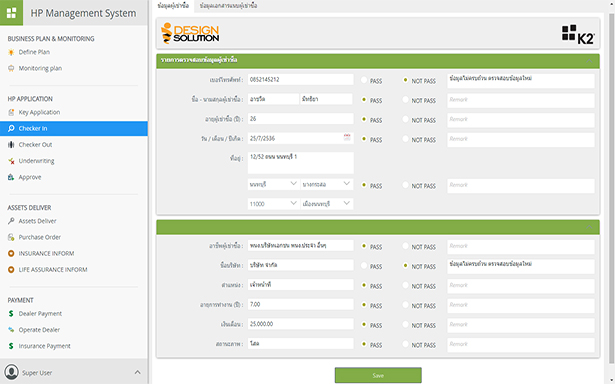Select NOT PASS for address row
The width and height of the screenshot is (615, 384).
click(406, 185)
